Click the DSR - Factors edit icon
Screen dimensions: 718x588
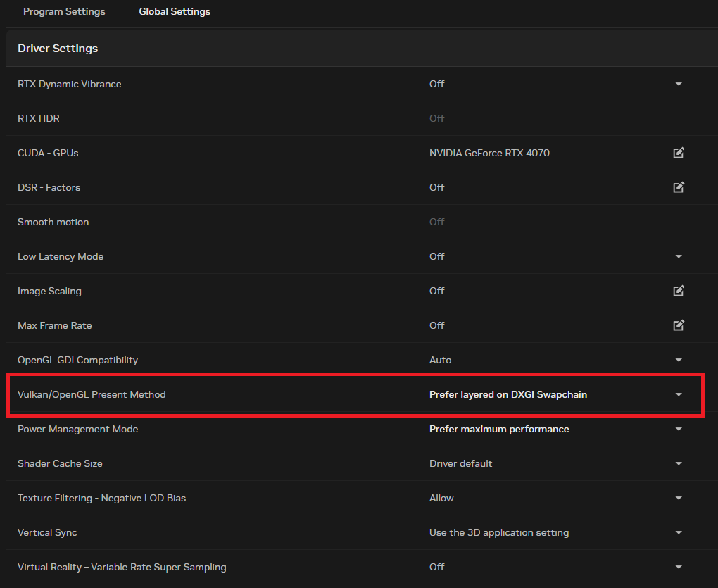coord(679,187)
